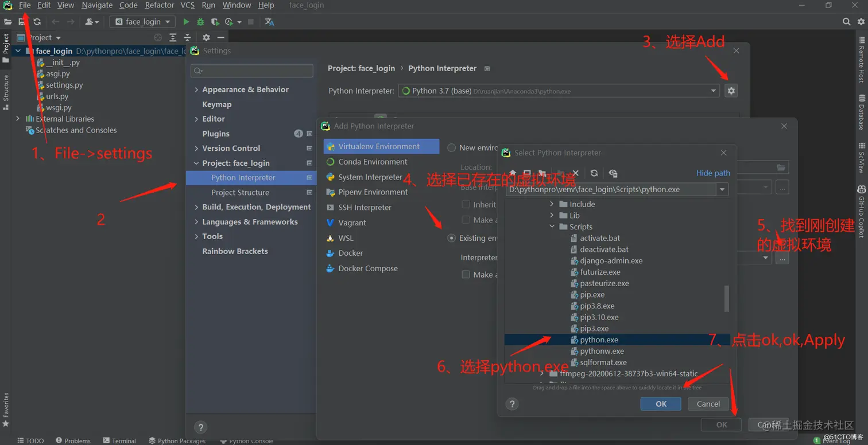Toggle Make available checkbox under Interpreter
Image resolution: width=868 pixels, height=445 pixels.
[466, 275]
